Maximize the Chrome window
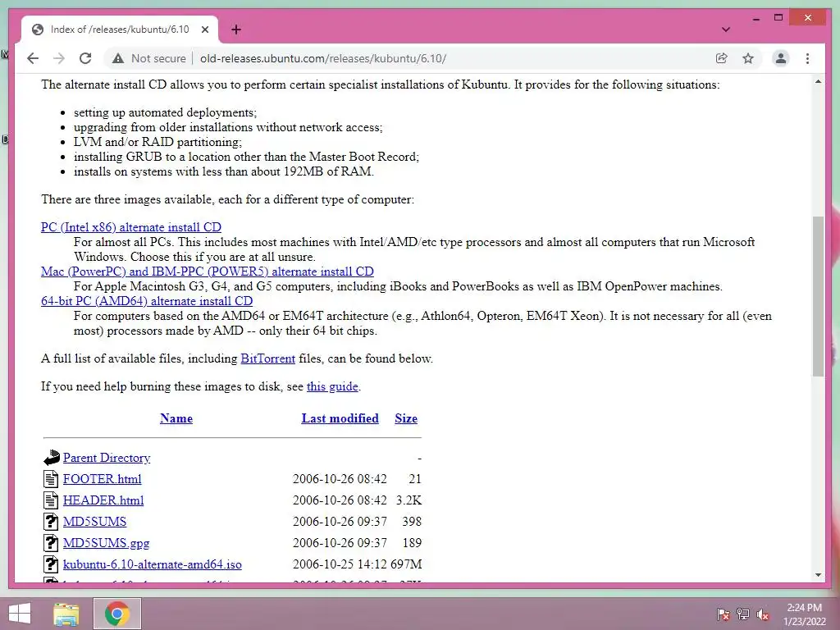This screenshot has width=840, height=630. [778, 18]
